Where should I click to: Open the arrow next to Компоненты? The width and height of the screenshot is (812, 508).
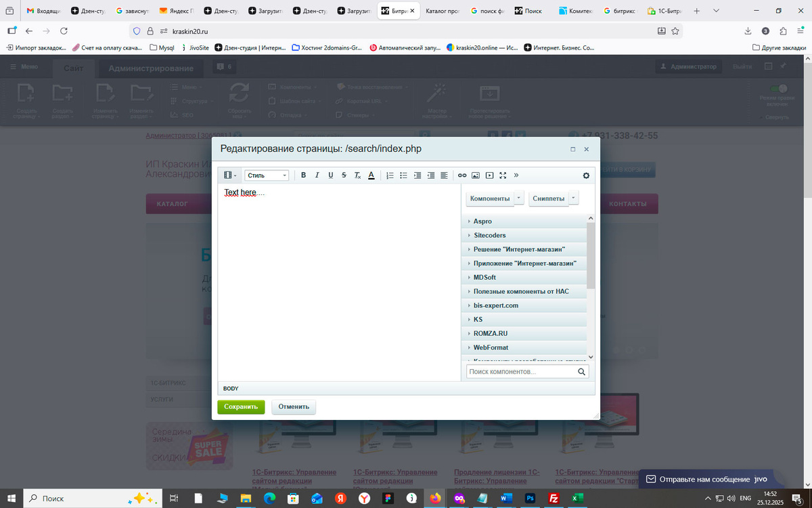click(x=518, y=198)
